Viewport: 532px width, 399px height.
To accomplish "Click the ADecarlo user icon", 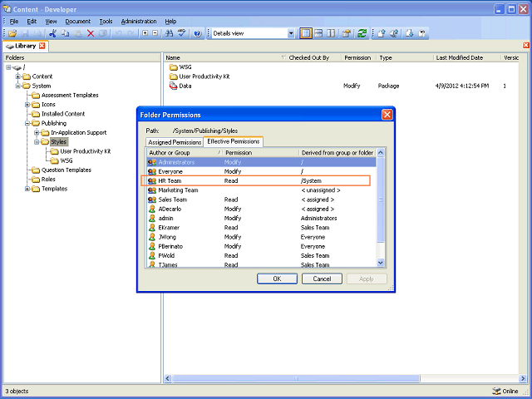I will tap(152, 209).
